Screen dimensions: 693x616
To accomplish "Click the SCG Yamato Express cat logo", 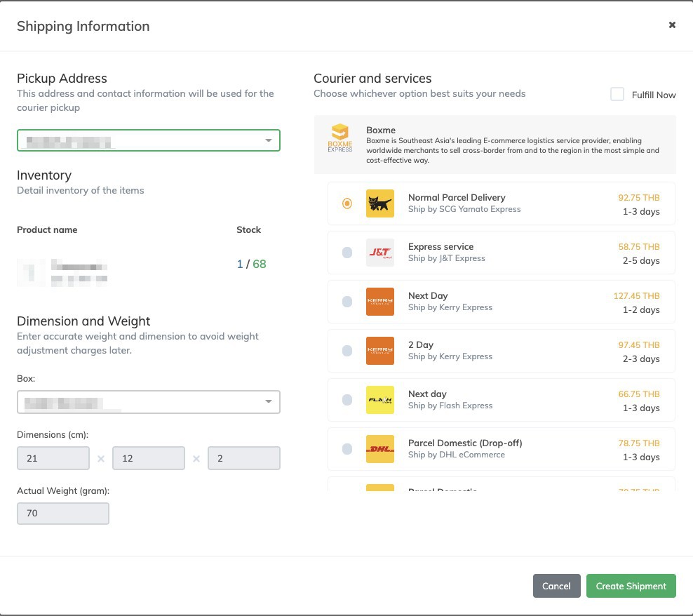I will tap(380, 203).
